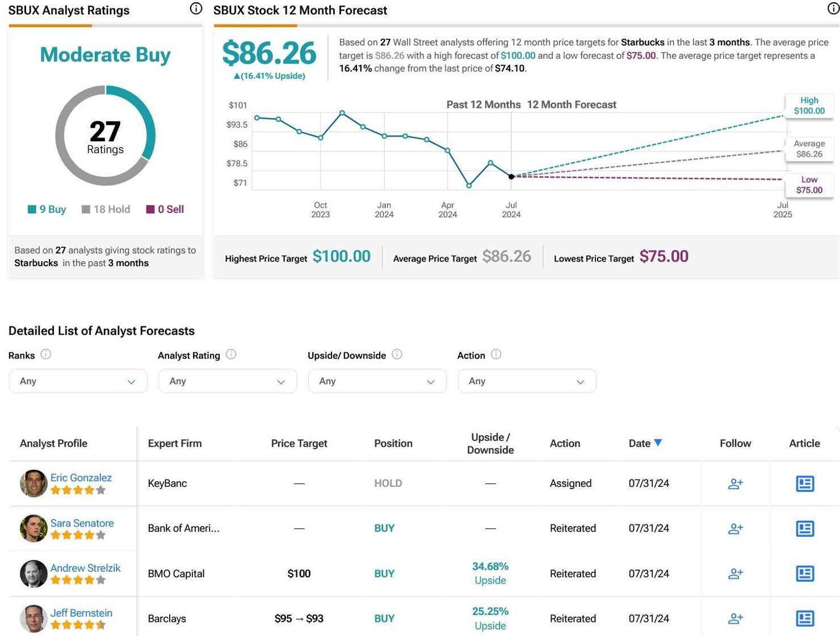Click Sara Senatore's star rating
The width and height of the screenshot is (840, 636).
pyautogui.click(x=78, y=535)
